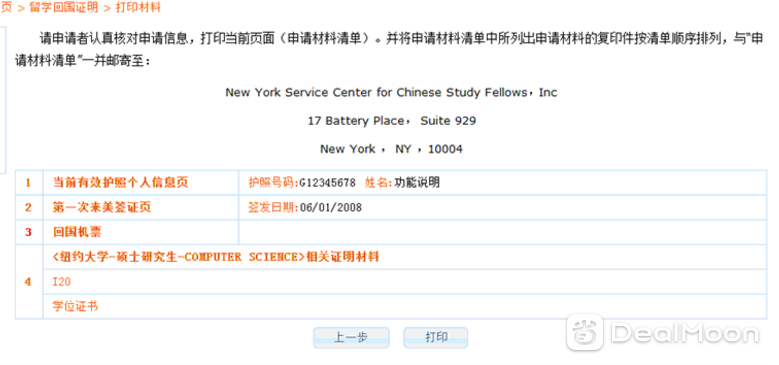Click the New York Service Center address line
779x365 pixels.
[391, 92]
